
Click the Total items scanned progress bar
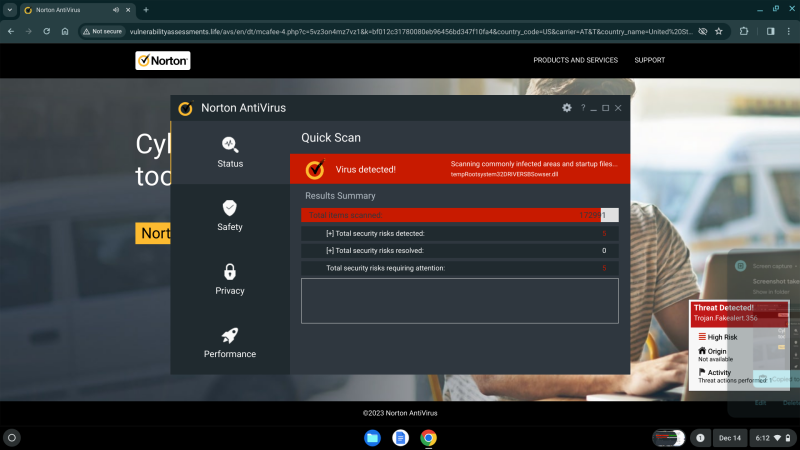[x=460, y=215]
